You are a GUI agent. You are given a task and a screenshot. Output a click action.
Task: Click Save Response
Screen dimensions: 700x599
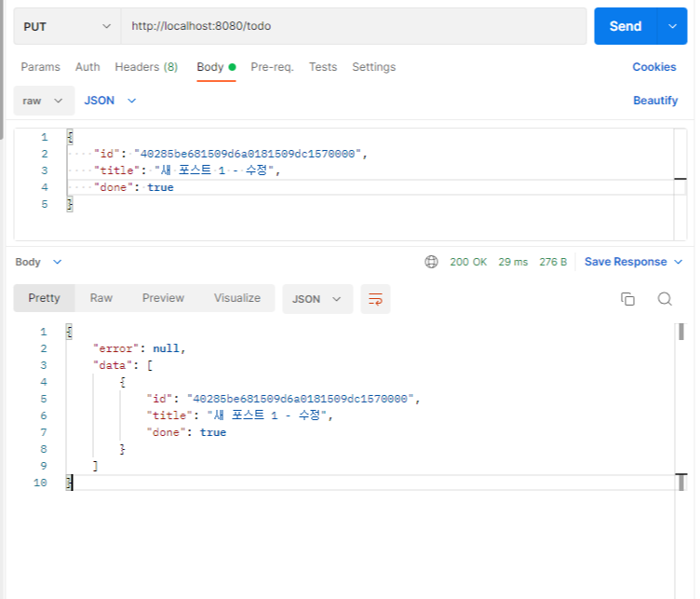(x=626, y=262)
